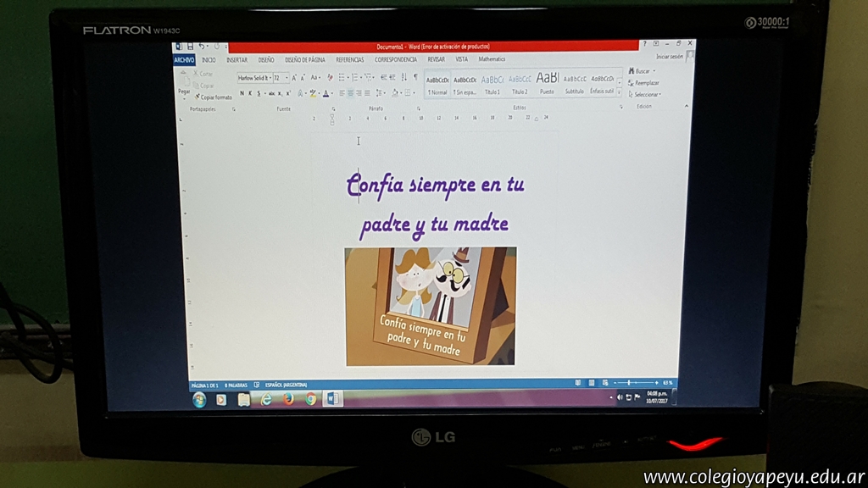Toggle italic formatting with K
Viewport: 868px width, 488px height.
tap(251, 93)
